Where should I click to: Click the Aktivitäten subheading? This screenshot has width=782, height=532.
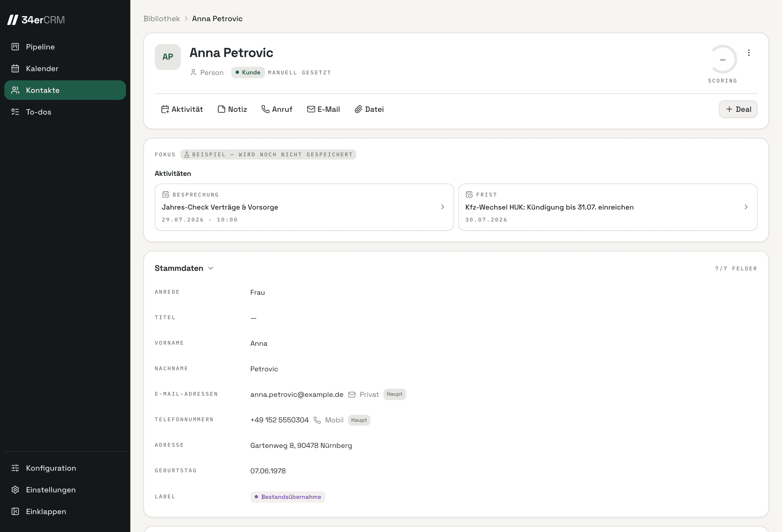coord(173,173)
